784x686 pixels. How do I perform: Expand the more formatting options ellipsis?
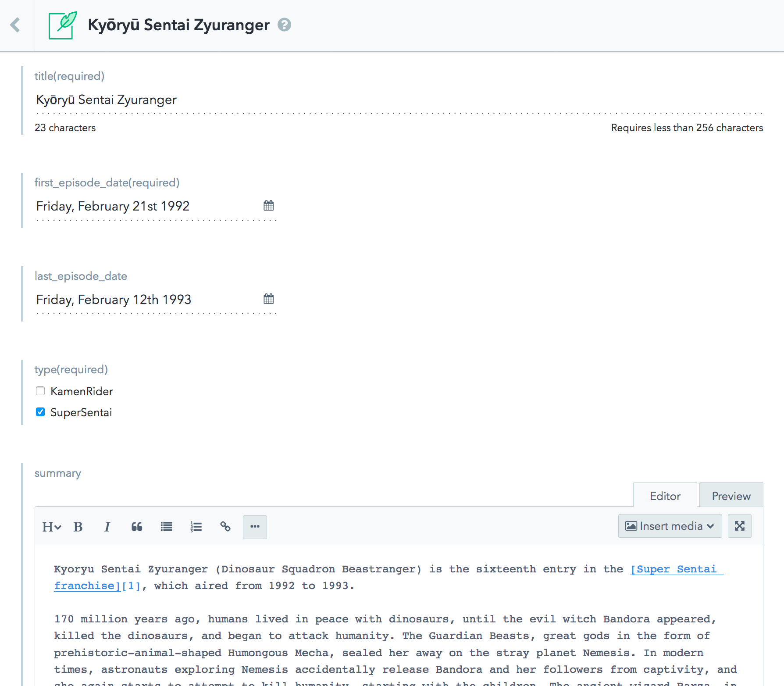255,526
